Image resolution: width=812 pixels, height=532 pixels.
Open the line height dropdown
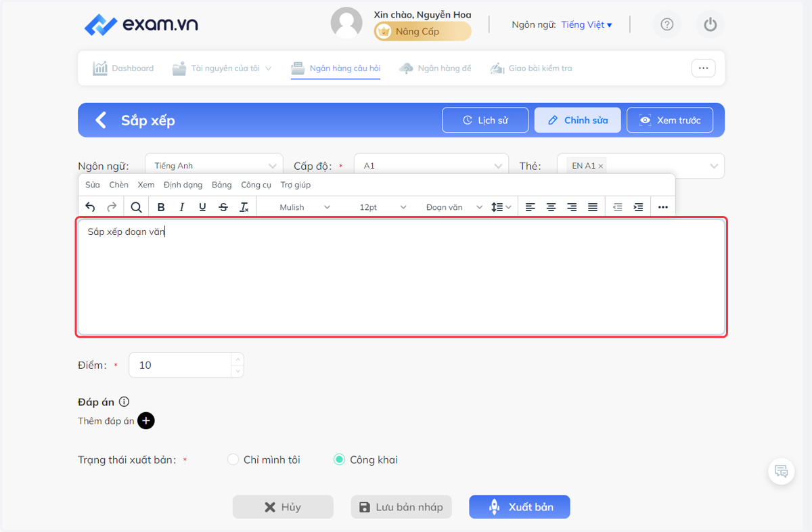501,207
